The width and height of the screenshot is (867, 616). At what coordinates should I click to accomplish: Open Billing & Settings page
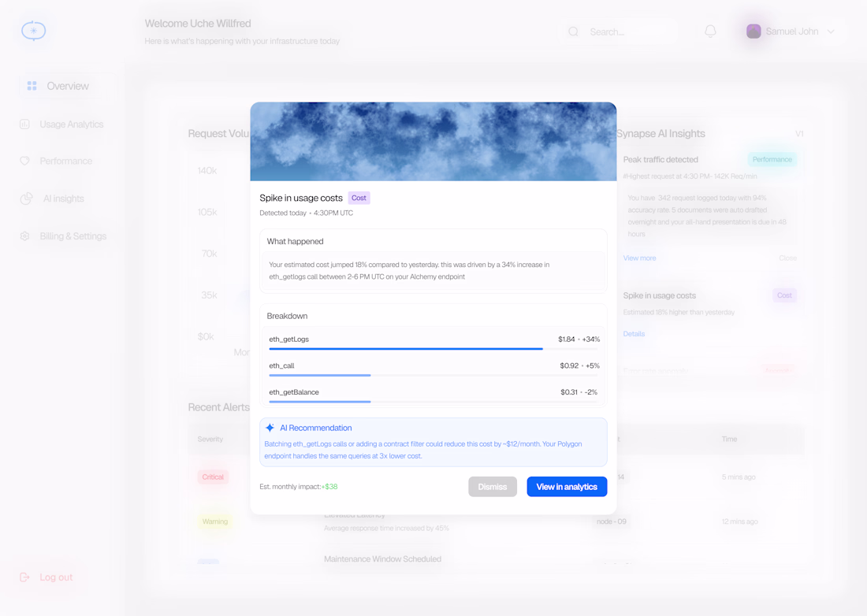(73, 236)
